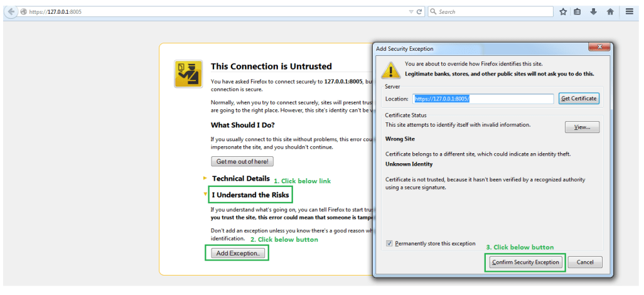Viewport: 644px width, 295px height.
Task: Click the magnifier icon in search box
Action: click(433, 12)
